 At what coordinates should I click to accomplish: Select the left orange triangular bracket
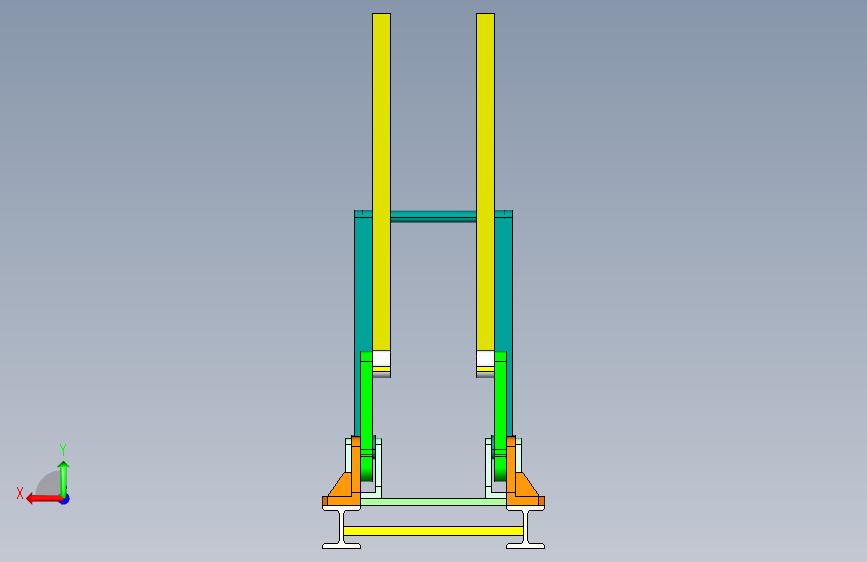[343, 487]
